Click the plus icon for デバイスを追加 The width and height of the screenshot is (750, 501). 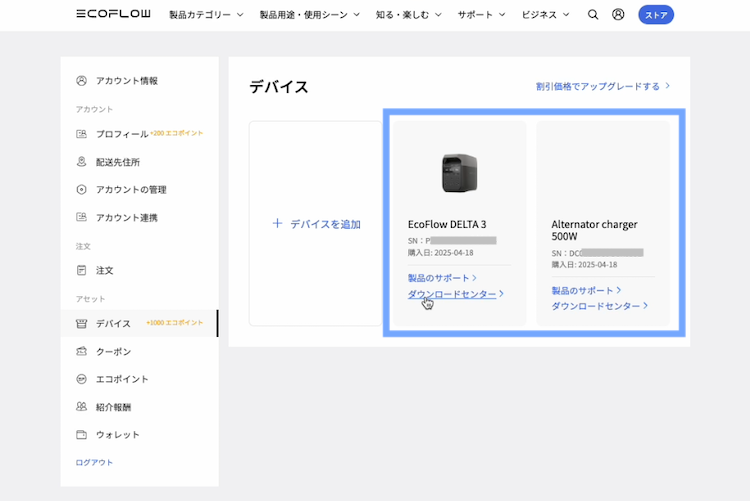click(277, 223)
